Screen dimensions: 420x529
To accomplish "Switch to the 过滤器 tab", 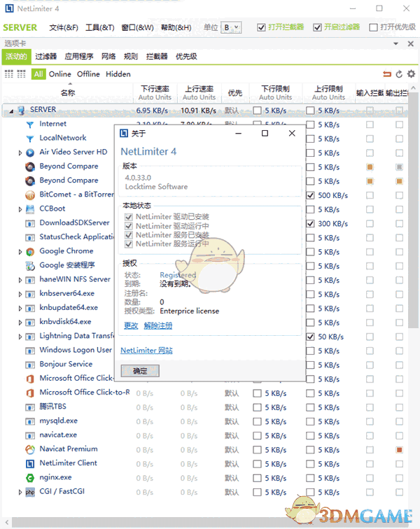I will tap(46, 57).
